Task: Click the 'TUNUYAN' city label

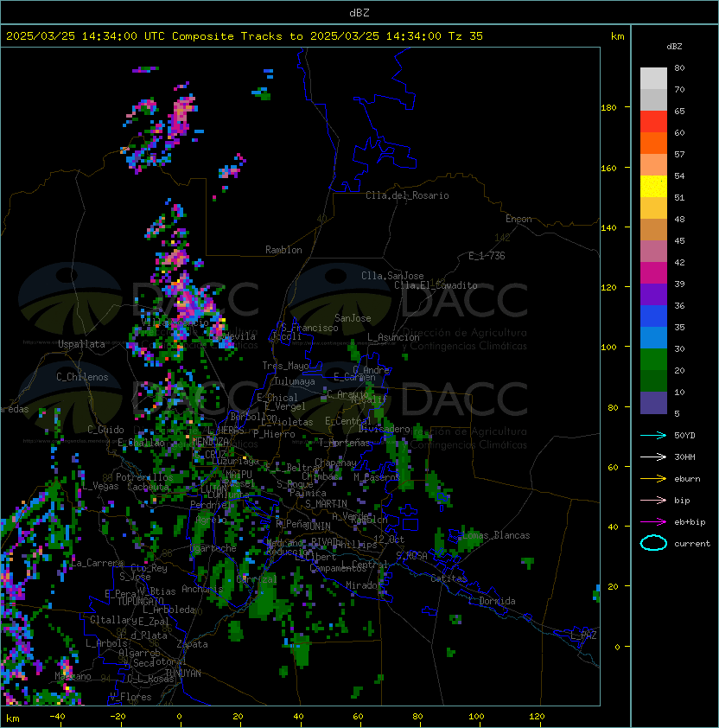Action: click(183, 674)
